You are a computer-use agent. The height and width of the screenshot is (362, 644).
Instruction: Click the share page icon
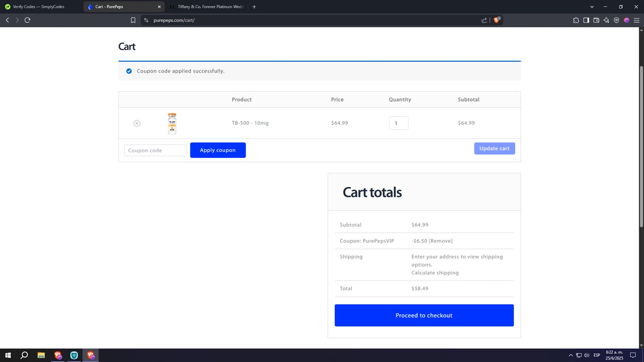pyautogui.click(x=484, y=20)
